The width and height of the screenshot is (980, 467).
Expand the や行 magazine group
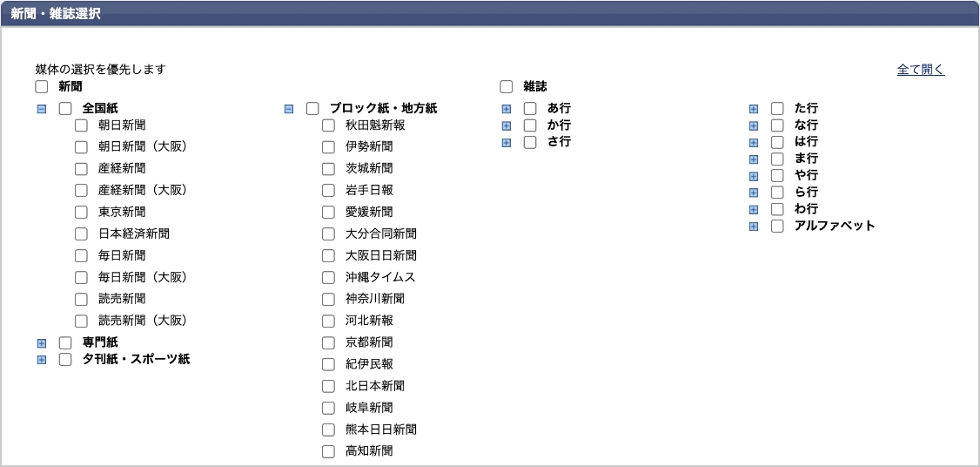pyautogui.click(x=753, y=177)
